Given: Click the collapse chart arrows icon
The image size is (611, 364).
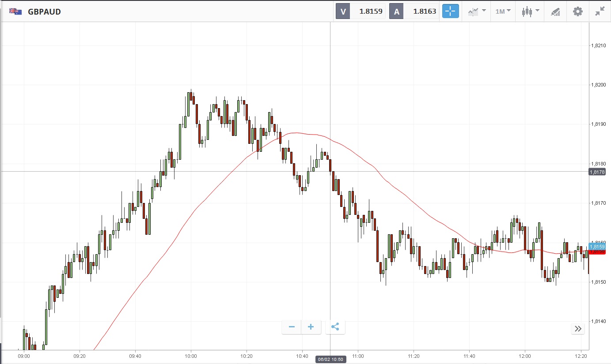Looking at the screenshot, I should pos(600,11).
